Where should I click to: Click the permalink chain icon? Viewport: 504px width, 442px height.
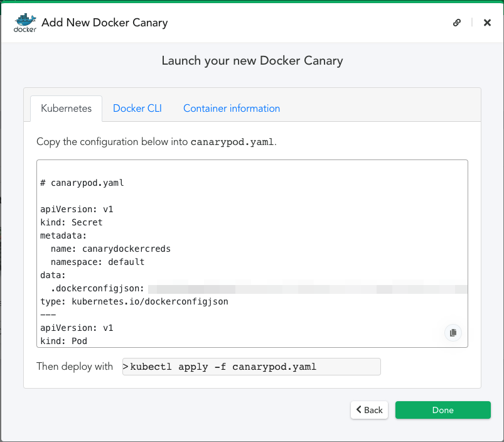coord(457,23)
